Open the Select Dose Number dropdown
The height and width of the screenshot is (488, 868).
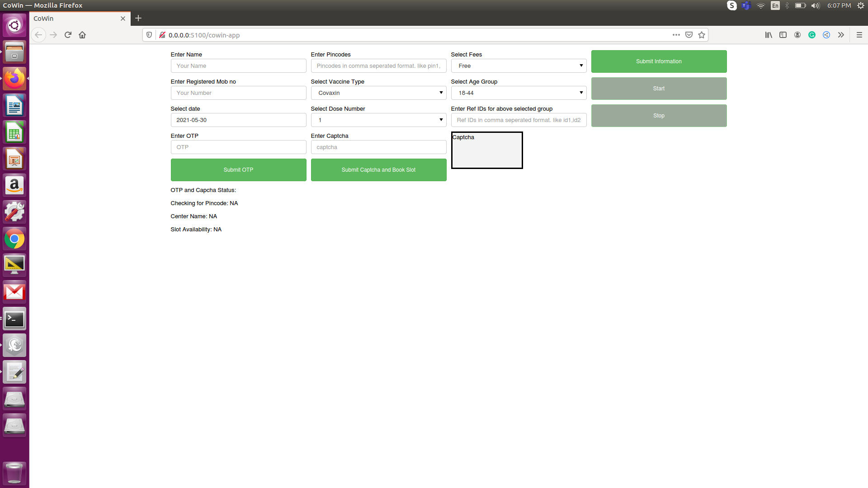[378, 120]
